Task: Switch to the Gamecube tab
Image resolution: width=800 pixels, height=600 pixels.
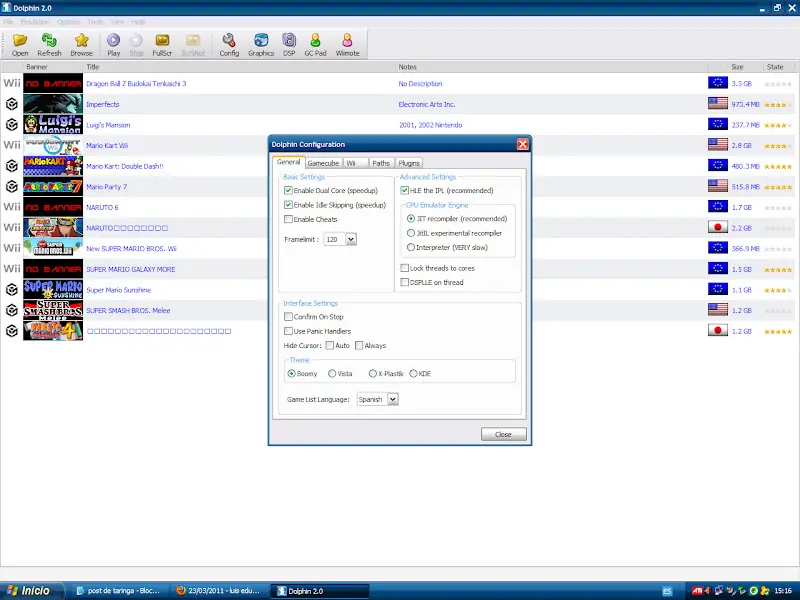Action: (x=323, y=163)
